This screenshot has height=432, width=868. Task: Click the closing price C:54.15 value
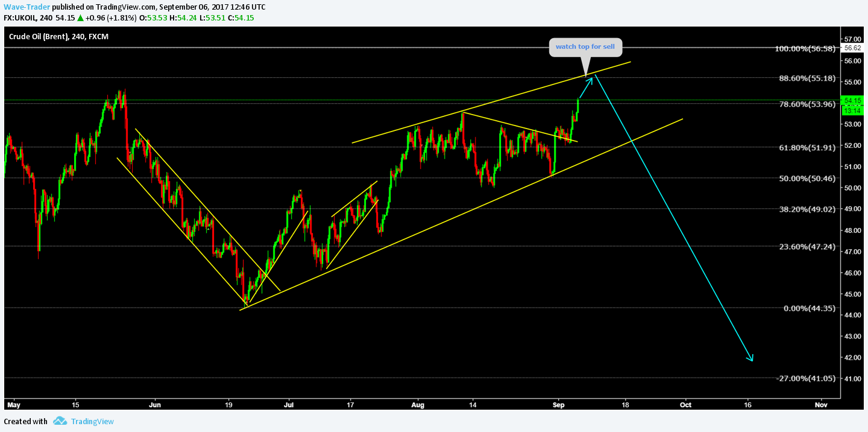point(241,17)
